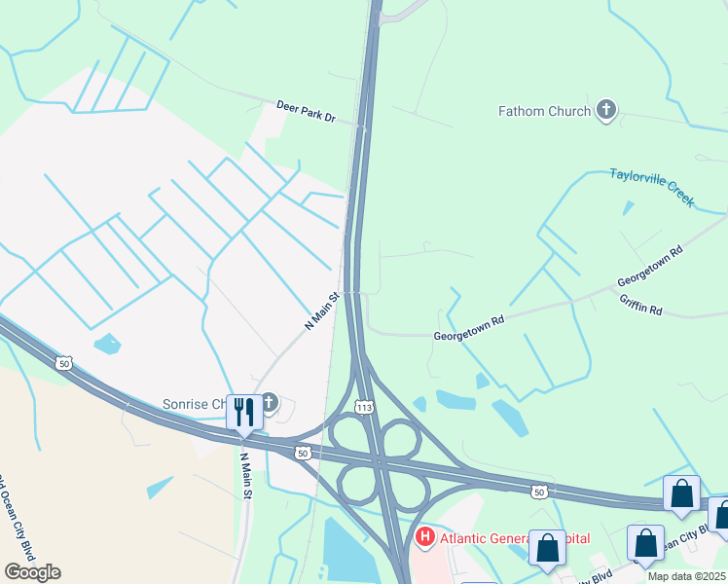
Task: Click the Fathom Church label text
Action: (544, 111)
